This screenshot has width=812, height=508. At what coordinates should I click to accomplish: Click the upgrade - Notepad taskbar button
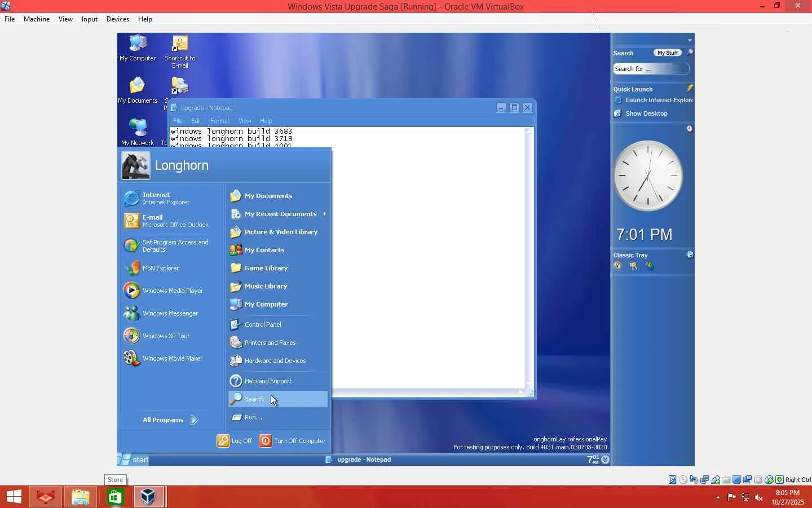pos(359,460)
